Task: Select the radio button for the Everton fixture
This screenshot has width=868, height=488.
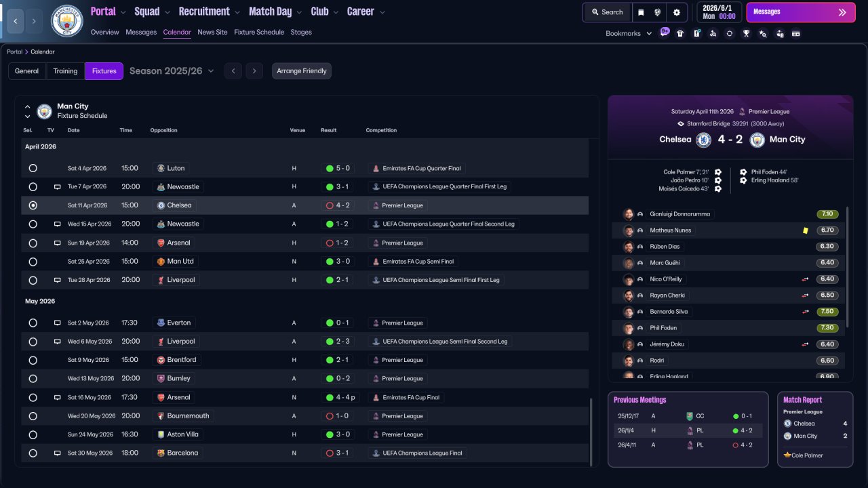Action: coord(33,323)
